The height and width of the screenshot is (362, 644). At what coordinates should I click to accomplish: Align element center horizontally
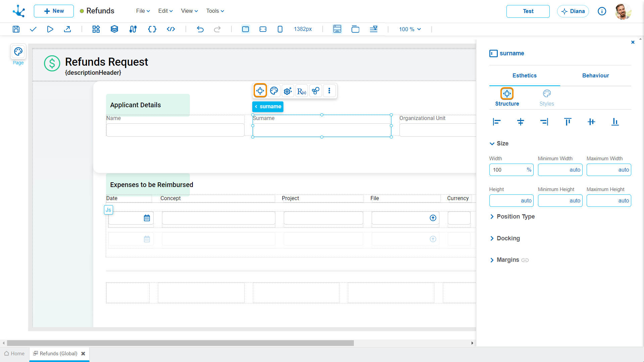(x=521, y=122)
